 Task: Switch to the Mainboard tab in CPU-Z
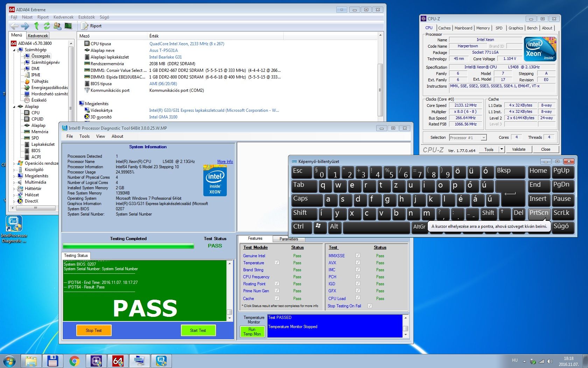coord(463,28)
